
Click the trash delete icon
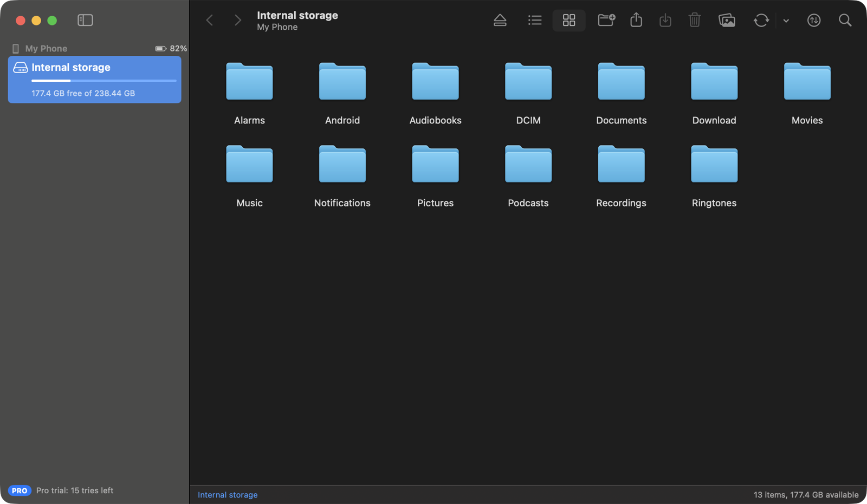pos(695,20)
